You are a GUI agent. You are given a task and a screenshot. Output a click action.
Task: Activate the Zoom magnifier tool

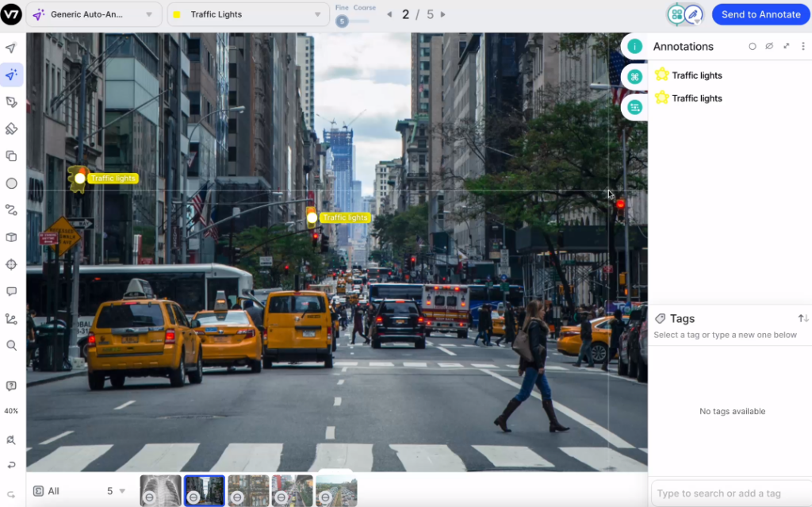(11, 346)
